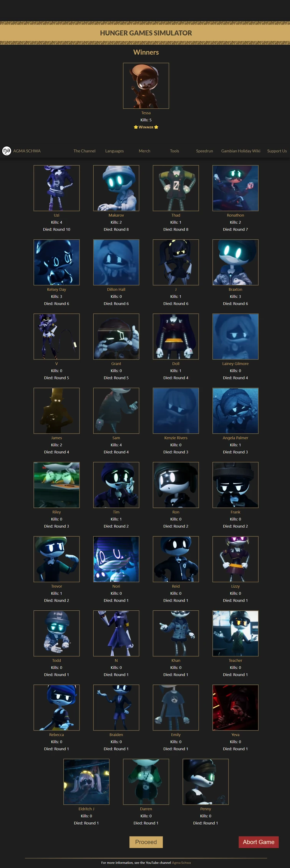Go to the Merch page

(x=144, y=151)
